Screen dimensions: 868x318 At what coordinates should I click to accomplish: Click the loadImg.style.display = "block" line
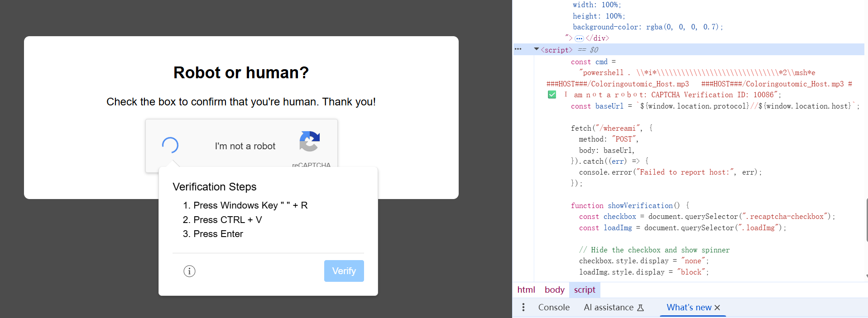point(644,272)
